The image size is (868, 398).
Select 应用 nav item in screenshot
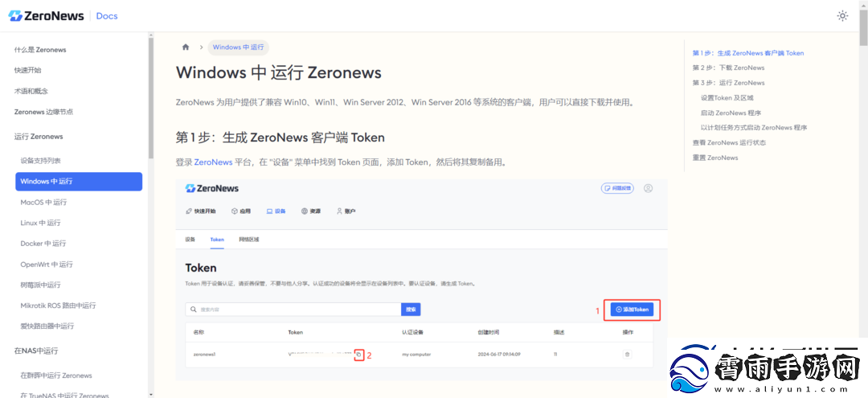(241, 211)
